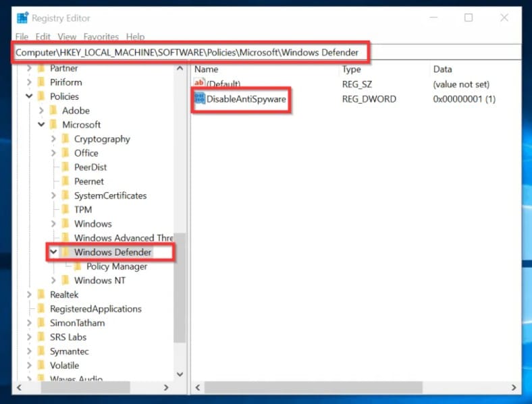Collapse the Policies key
The width and height of the screenshot is (532, 404).
[x=29, y=96]
